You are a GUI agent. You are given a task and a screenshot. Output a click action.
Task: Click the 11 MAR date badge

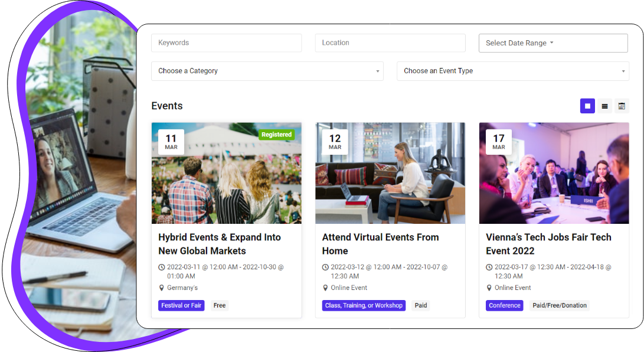tap(171, 141)
